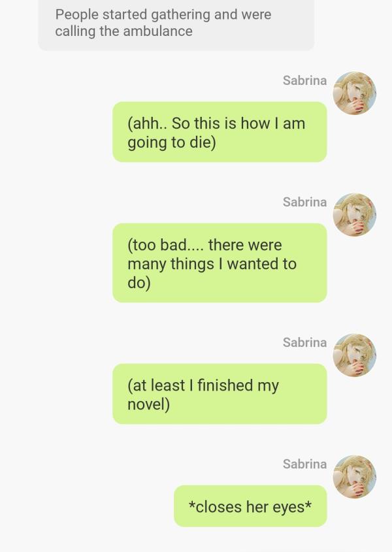The height and width of the screenshot is (552, 392).
Task: Click the word 'novel)' in the green bubble
Action: (x=148, y=404)
